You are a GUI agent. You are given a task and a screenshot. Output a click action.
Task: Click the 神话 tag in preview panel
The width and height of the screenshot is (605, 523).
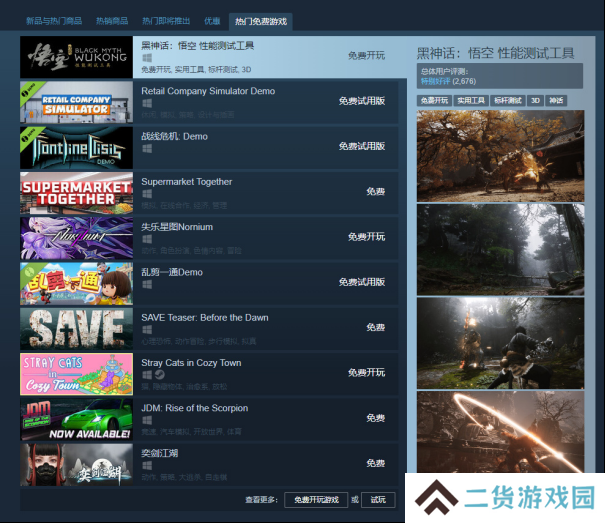[556, 101]
